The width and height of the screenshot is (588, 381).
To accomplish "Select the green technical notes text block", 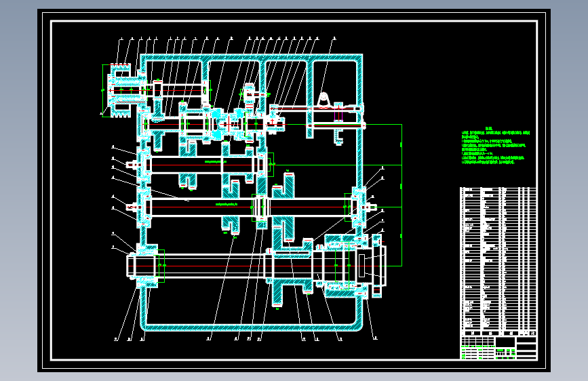I will (495, 146).
